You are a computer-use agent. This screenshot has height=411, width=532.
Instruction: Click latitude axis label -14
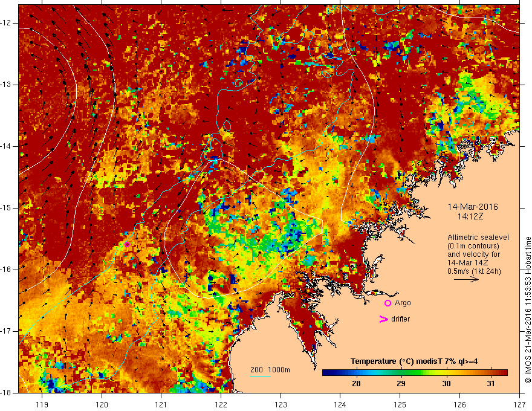click(6, 146)
